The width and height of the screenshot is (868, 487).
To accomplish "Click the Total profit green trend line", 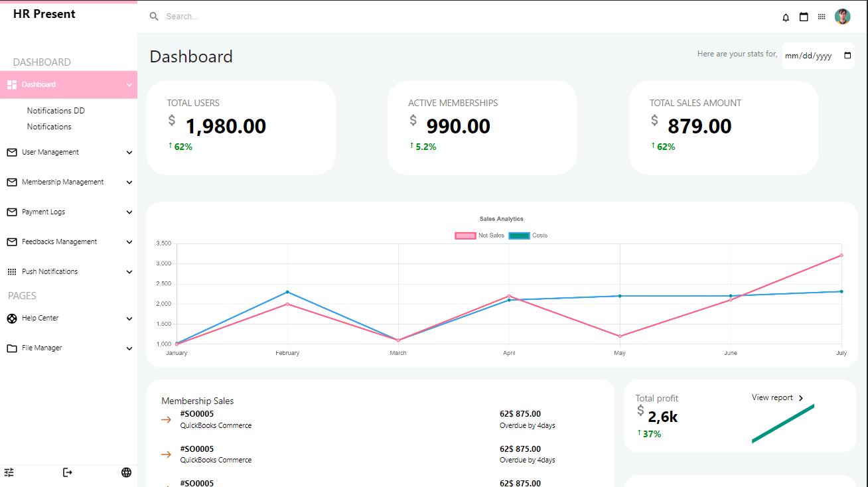I will (x=783, y=423).
